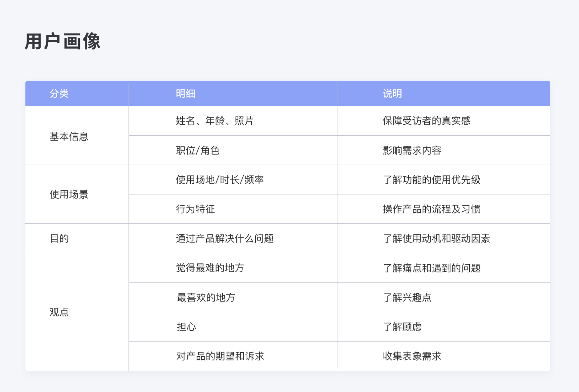The image size is (579, 392).
Task: Click the 职位/角色 detail cell
Action: (x=198, y=150)
